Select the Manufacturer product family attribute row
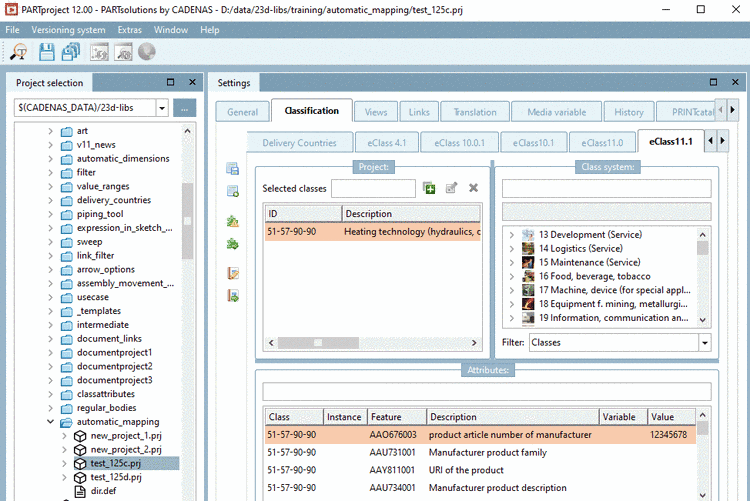 tap(481, 452)
